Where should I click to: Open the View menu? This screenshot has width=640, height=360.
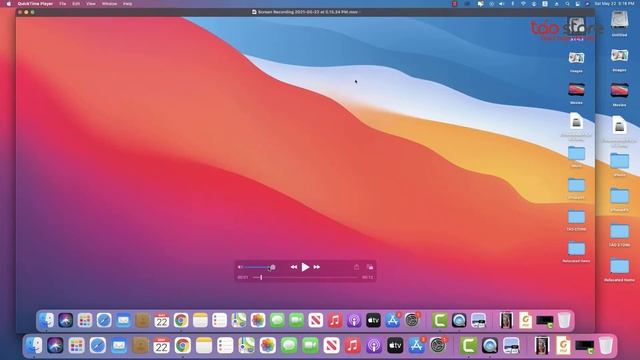point(91,4)
